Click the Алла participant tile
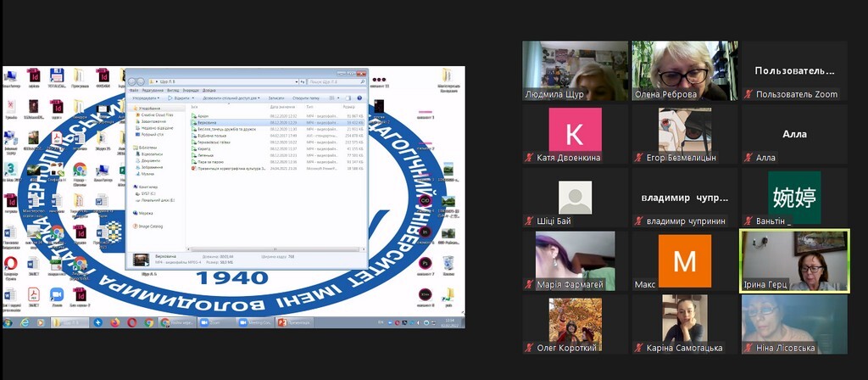 tap(794, 135)
